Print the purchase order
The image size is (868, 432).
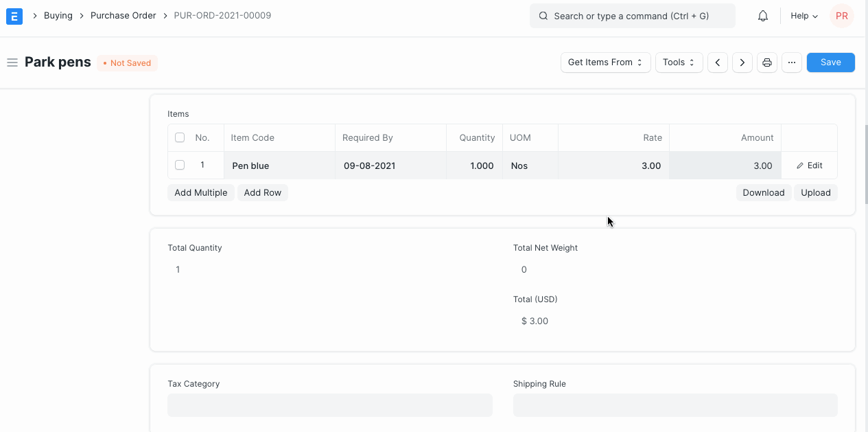[766, 62]
